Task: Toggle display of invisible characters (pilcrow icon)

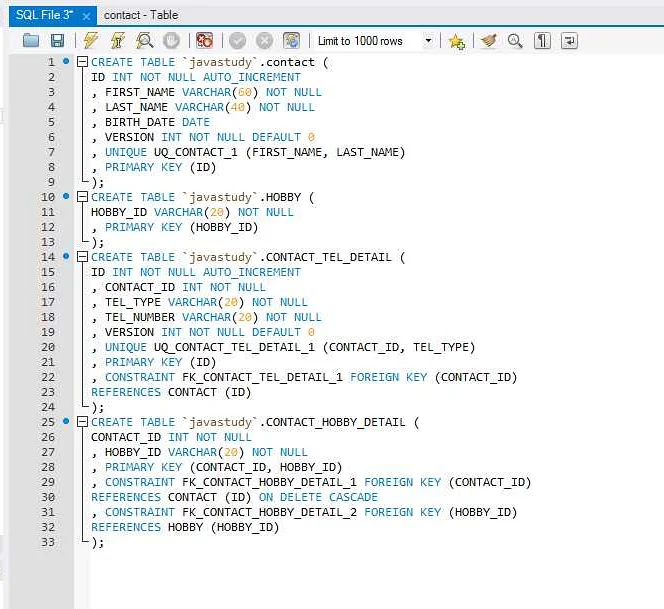Action: coord(542,41)
